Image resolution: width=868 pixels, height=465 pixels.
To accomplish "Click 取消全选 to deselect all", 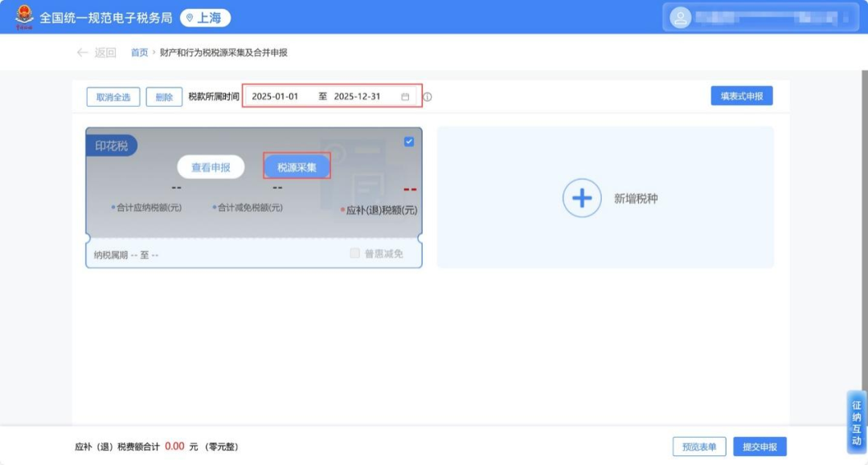I will (x=113, y=97).
